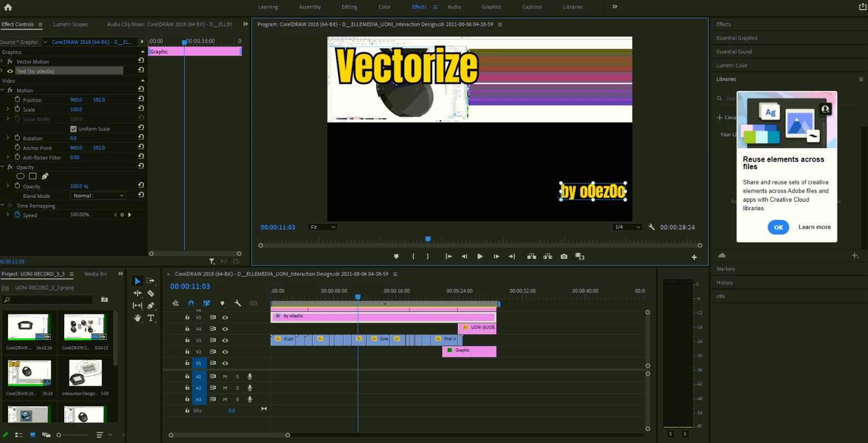Enable voice-over record on A3
This screenshot has height=443, width=868.
pos(250,399)
